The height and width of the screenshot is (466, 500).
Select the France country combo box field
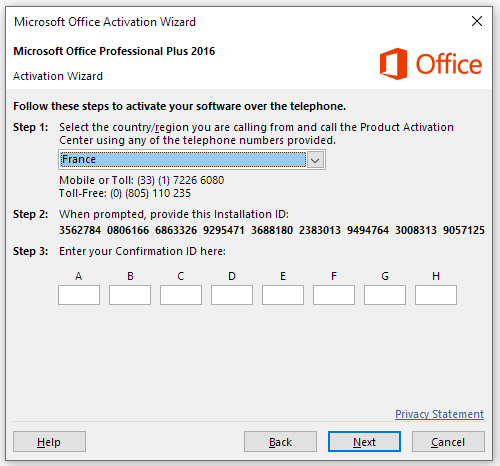[192, 160]
